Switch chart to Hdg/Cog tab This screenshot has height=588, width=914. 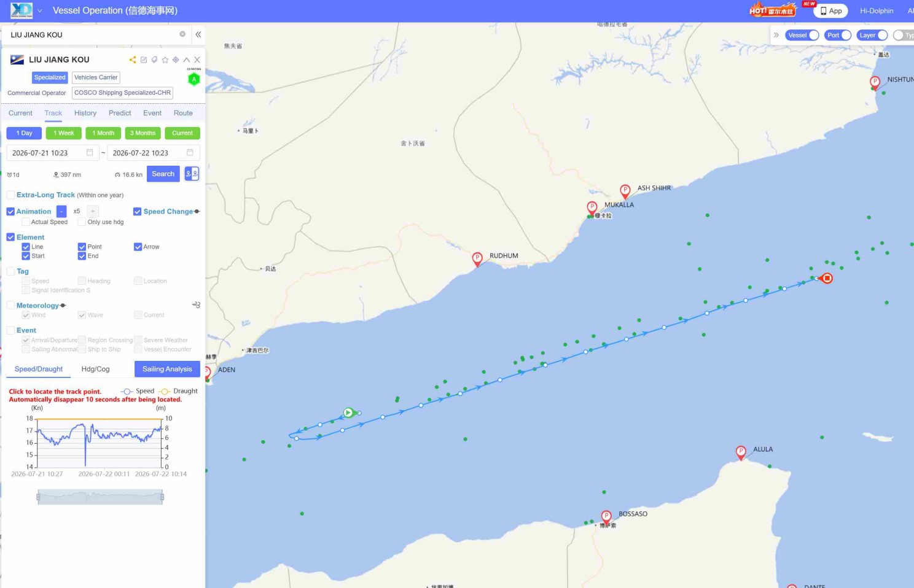coord(95,369)
